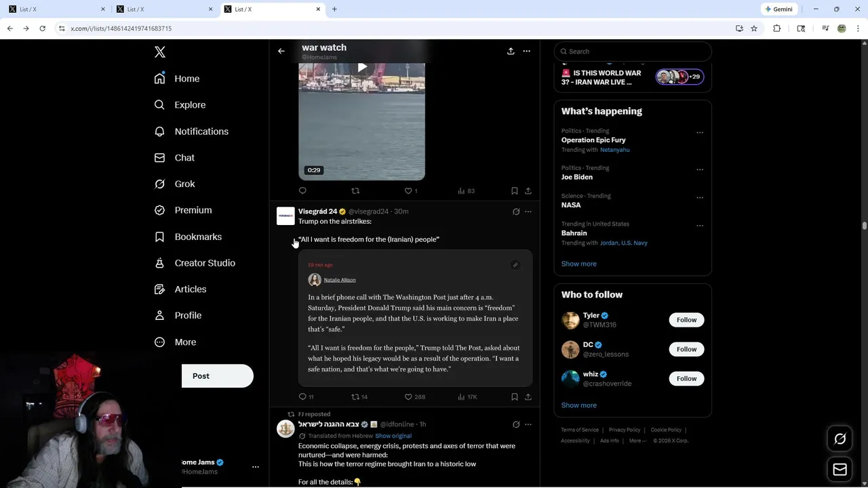Open Terms of Service footer link

pos(580,430)
